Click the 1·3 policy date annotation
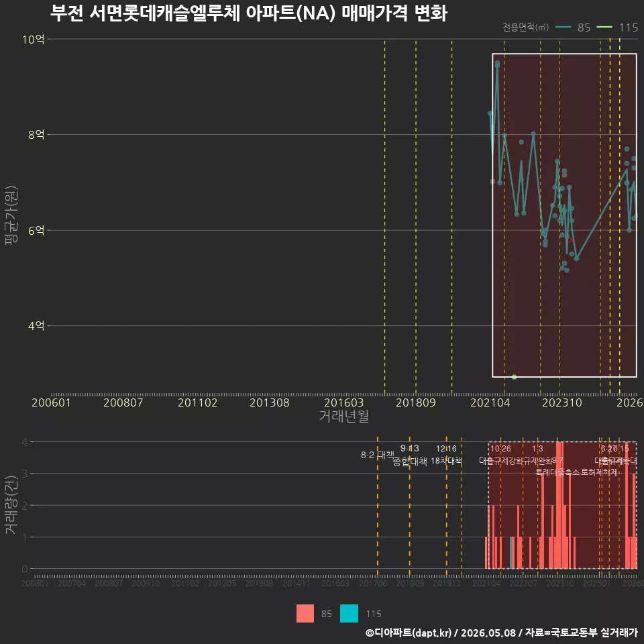 tap(537, 449)
